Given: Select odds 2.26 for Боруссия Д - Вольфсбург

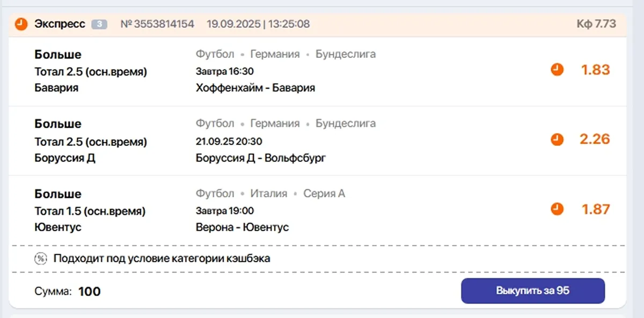Looking at the screenshot, I should pos(596,139).
